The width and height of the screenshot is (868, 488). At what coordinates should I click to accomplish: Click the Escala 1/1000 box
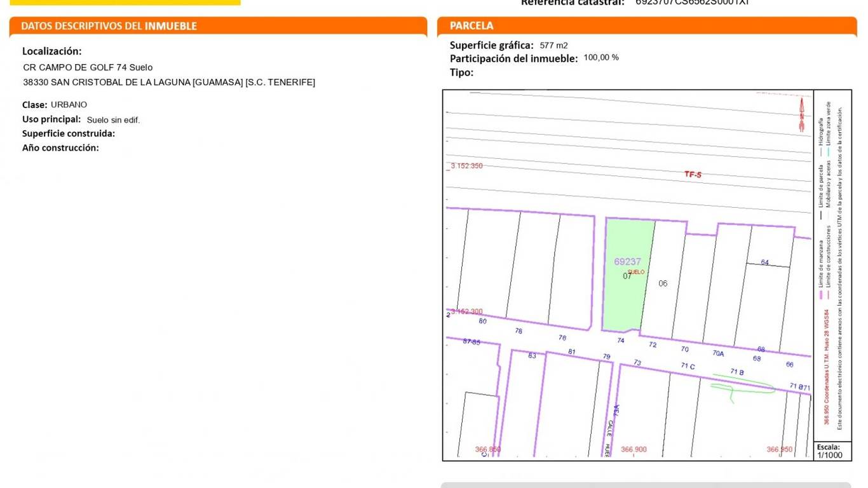click(832, 451)
